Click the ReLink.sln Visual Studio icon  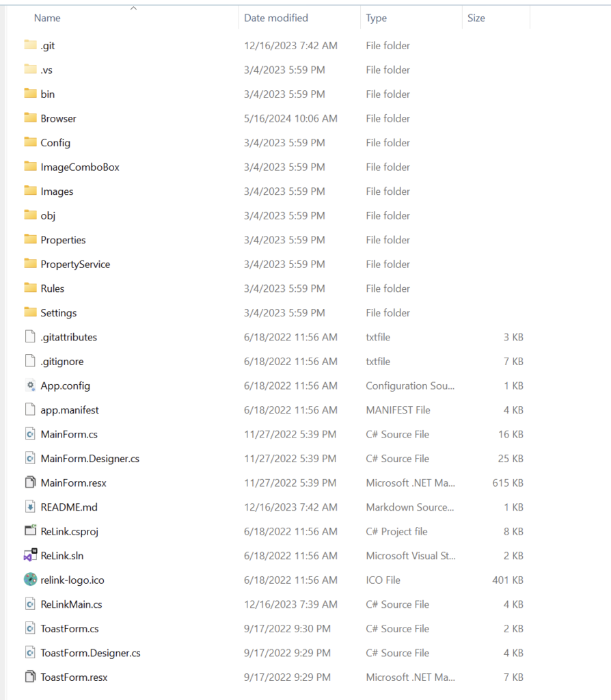click(30, 555)
